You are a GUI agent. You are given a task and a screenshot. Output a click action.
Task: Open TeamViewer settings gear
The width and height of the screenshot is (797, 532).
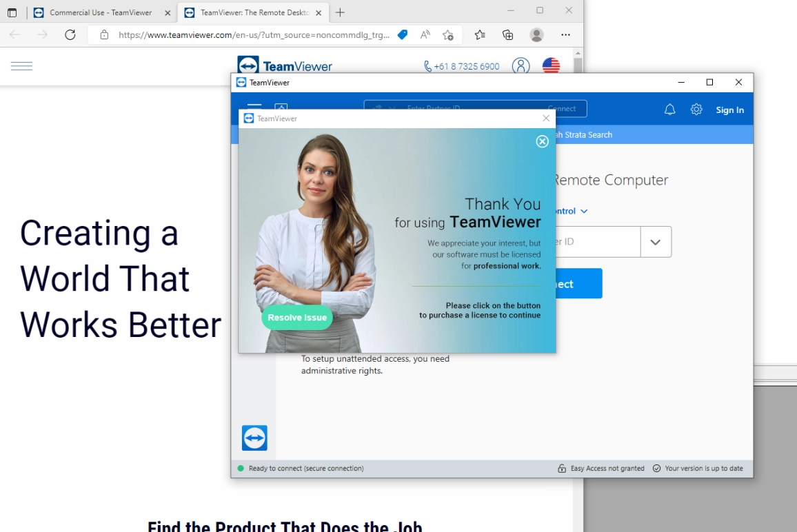click(x=696, y=110)
